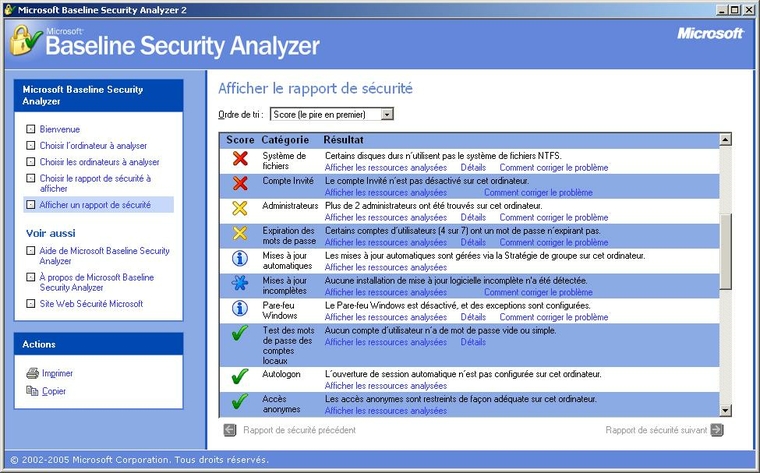Click Afficher les ressources analysées for Mises à jour incomplètes

click(x=386, y=292)
